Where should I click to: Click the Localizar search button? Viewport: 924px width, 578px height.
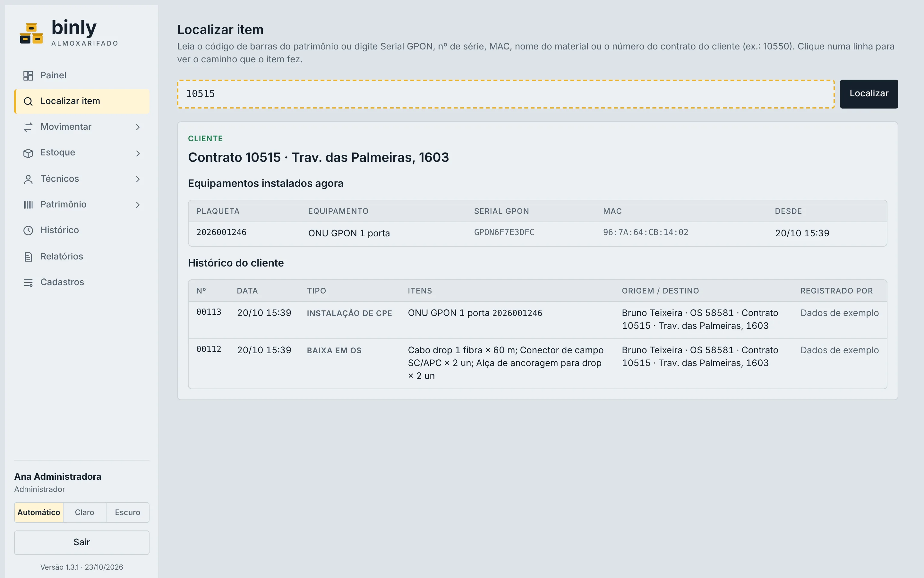coord(868,94)
